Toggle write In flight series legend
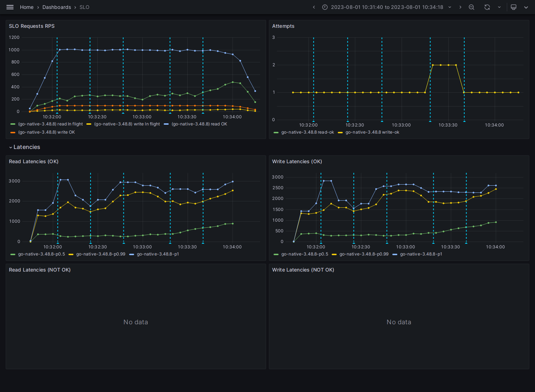 (x=127, y=124)
